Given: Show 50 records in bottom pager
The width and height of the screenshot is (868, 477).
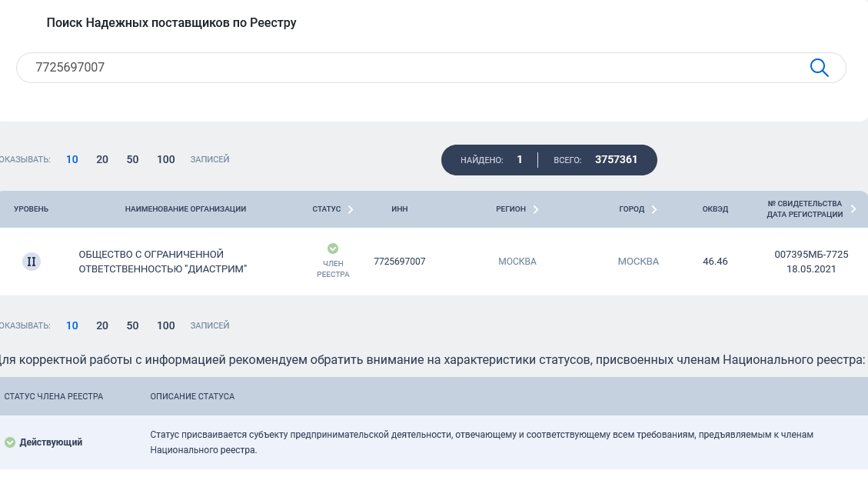Looking at the screenshot, I should pos(132,325).
